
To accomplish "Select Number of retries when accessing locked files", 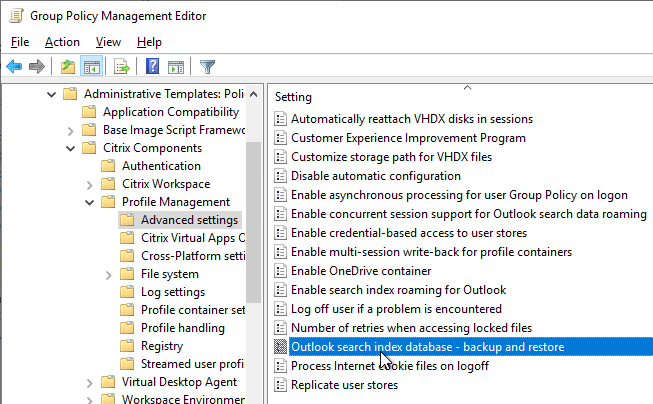I will tap(411, 328).
